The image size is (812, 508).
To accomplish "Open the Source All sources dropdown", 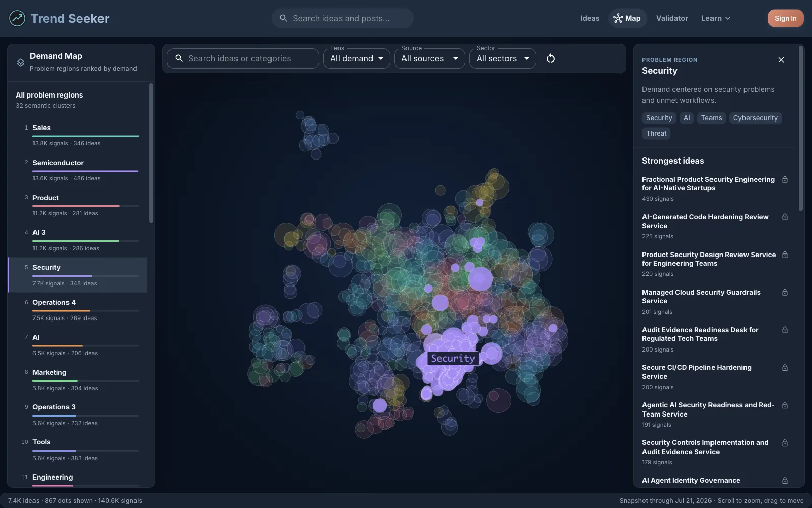I will click(x=430, y=58).
